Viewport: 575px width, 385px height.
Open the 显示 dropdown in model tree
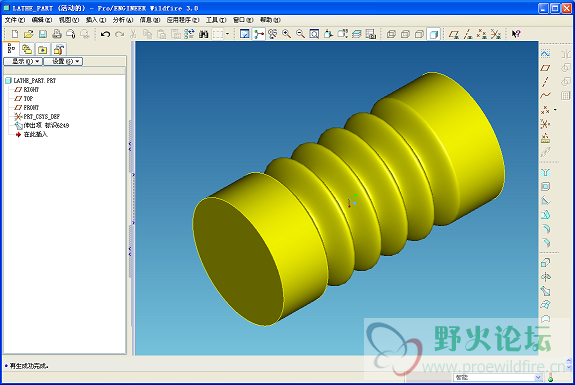pyautogui.click(x=23, y=61)
